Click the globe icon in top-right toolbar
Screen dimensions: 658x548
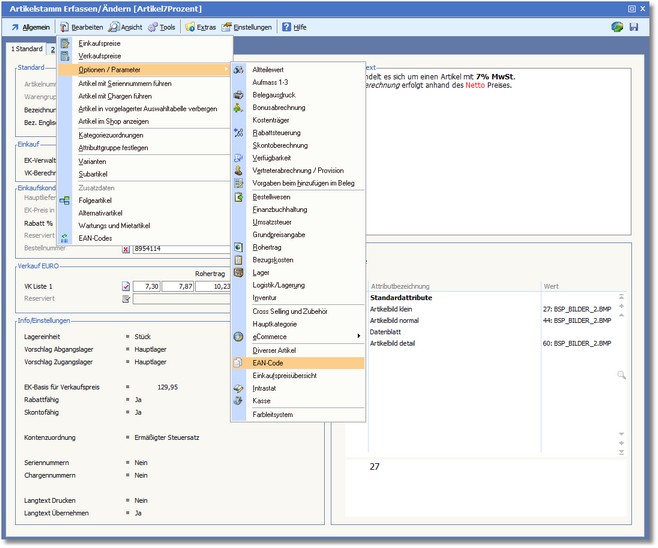tap(617, 26)
